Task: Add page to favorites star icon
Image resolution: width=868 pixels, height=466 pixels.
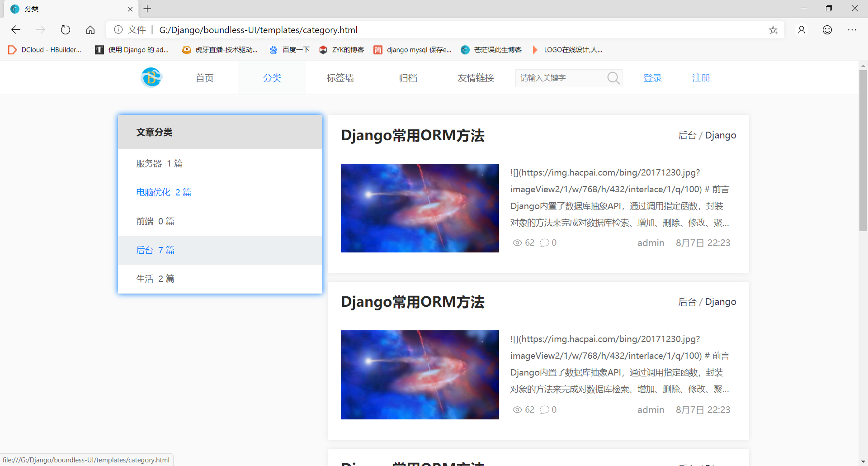Action: pos(773,30)
